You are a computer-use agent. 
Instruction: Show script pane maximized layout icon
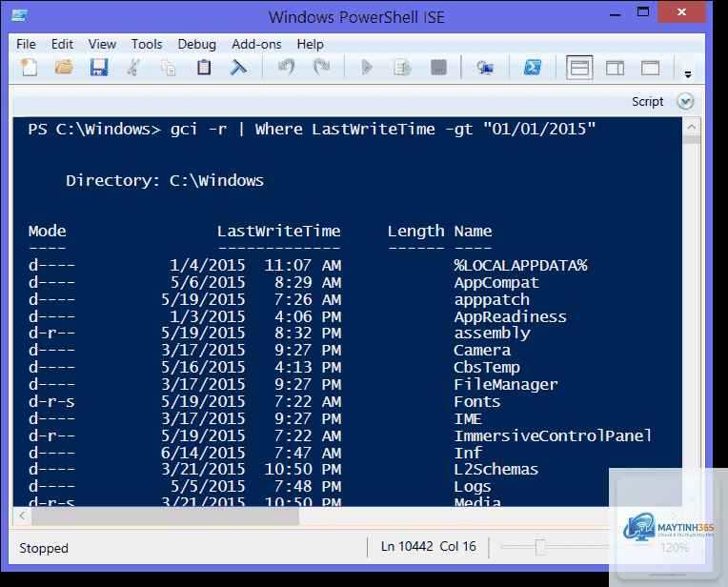(x=650, y=69)
